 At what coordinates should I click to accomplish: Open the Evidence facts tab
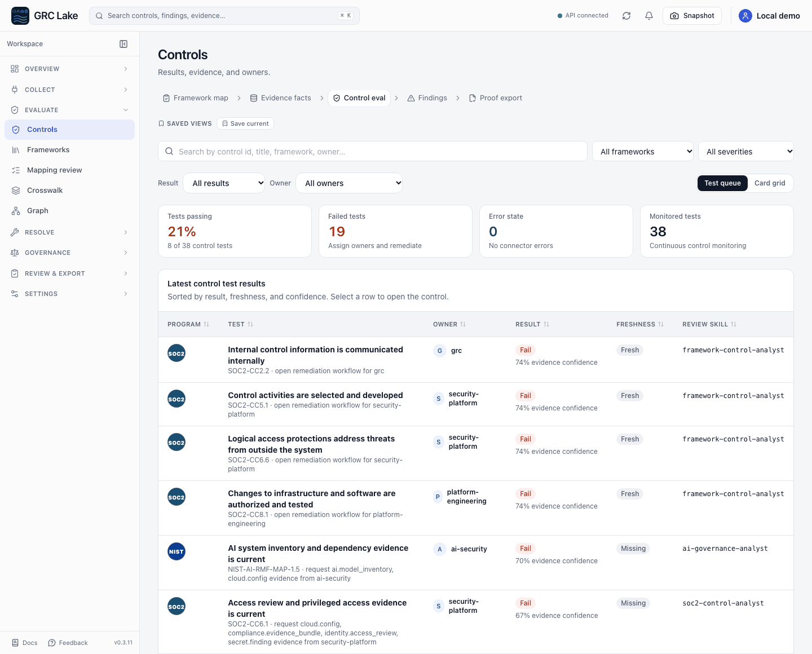coord(280,98)
